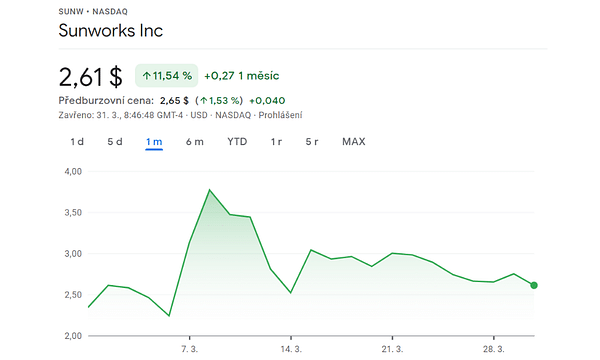Click the 2,00 price axis label
Image resolution: width=600 pixels, height=360 pixels.
[x=73, y=336]
